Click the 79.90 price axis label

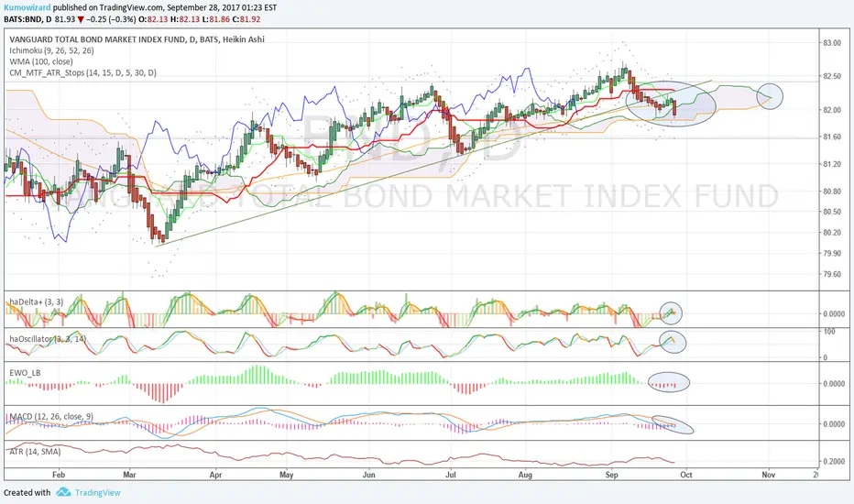(832, 253)
